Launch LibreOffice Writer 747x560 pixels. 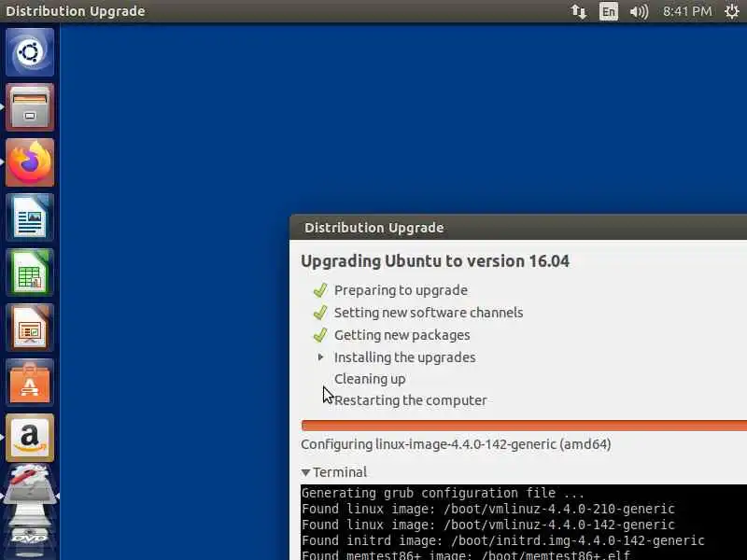30,217
